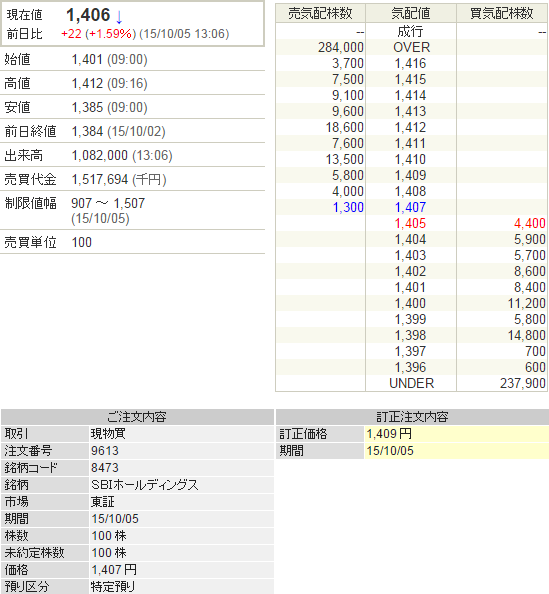Click the 訂正注文内容 section header

(412, 417)
